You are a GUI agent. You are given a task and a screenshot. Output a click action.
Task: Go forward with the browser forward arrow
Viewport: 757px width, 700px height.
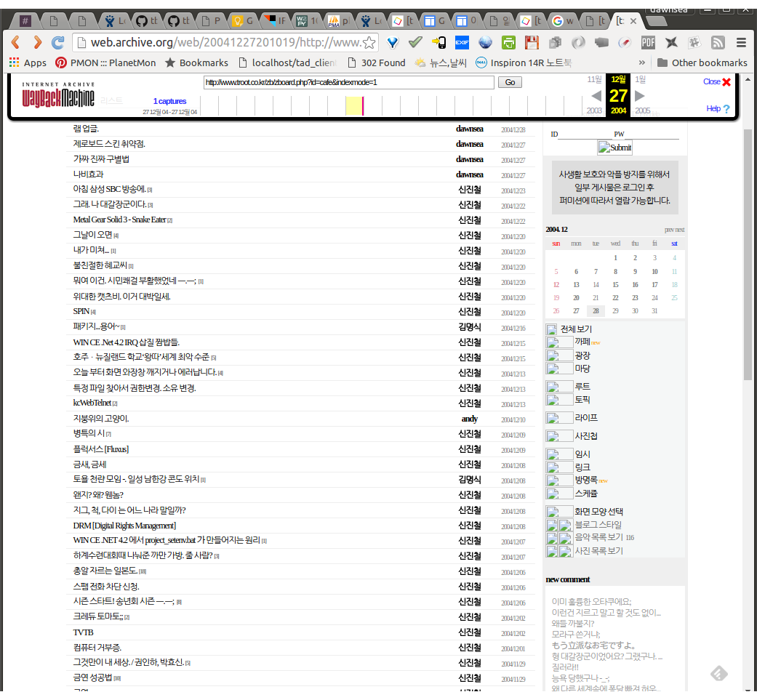[x=36, y=42]
